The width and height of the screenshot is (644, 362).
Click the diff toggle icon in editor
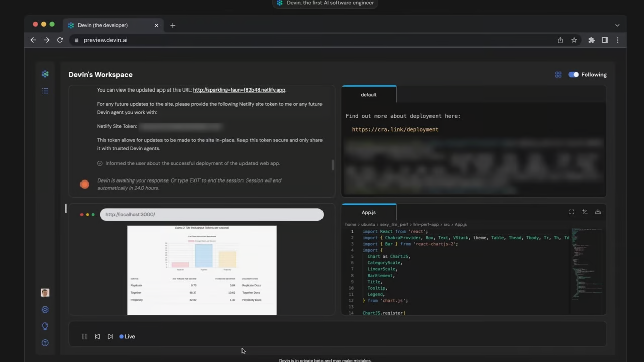click(x=585, y=212)
